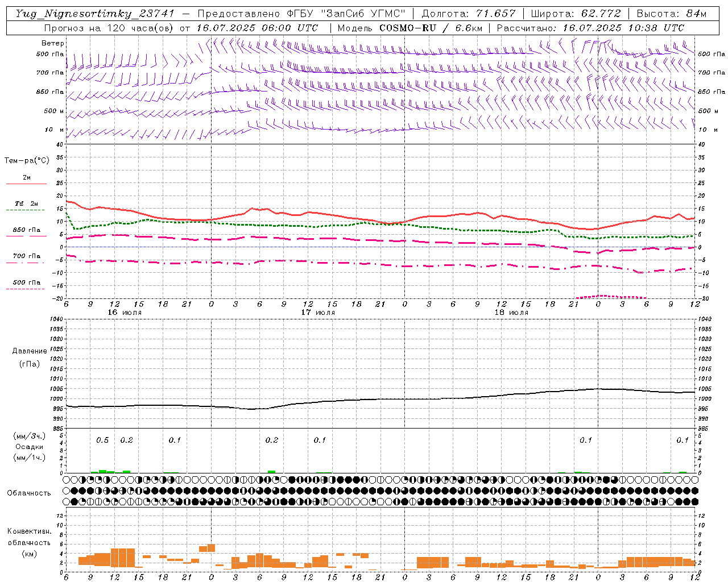Click the Долгота: 71.657 header value
The width and height of the screenshot is (728, 582).
[x=469, y=14]
